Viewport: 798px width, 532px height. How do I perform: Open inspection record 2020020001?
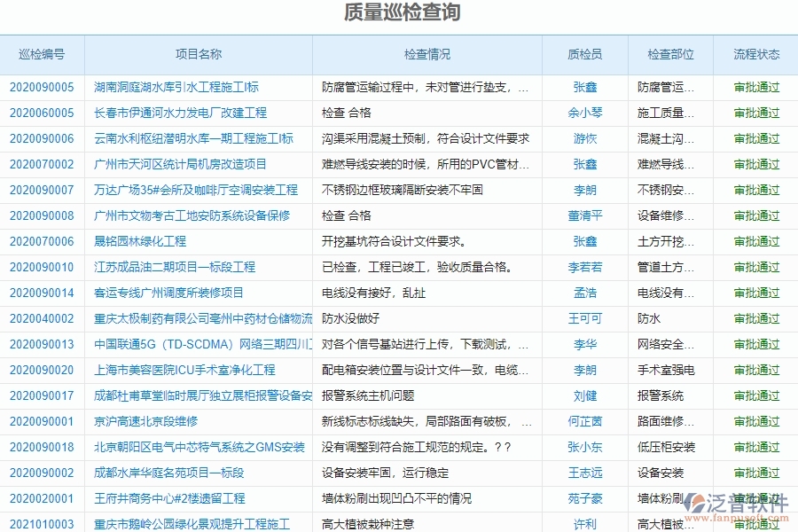(41, 498)
